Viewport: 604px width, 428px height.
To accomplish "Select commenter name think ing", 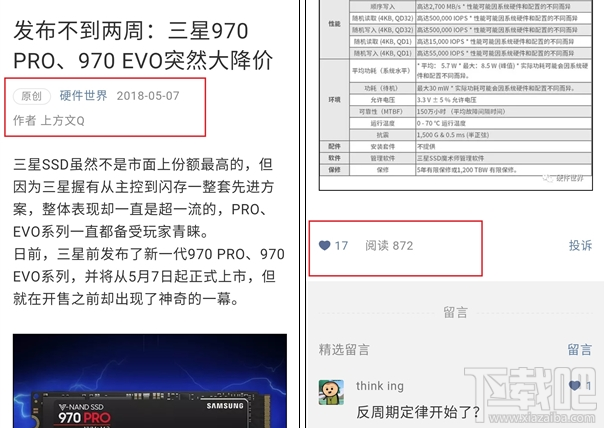I will click(x=380, y=386).
